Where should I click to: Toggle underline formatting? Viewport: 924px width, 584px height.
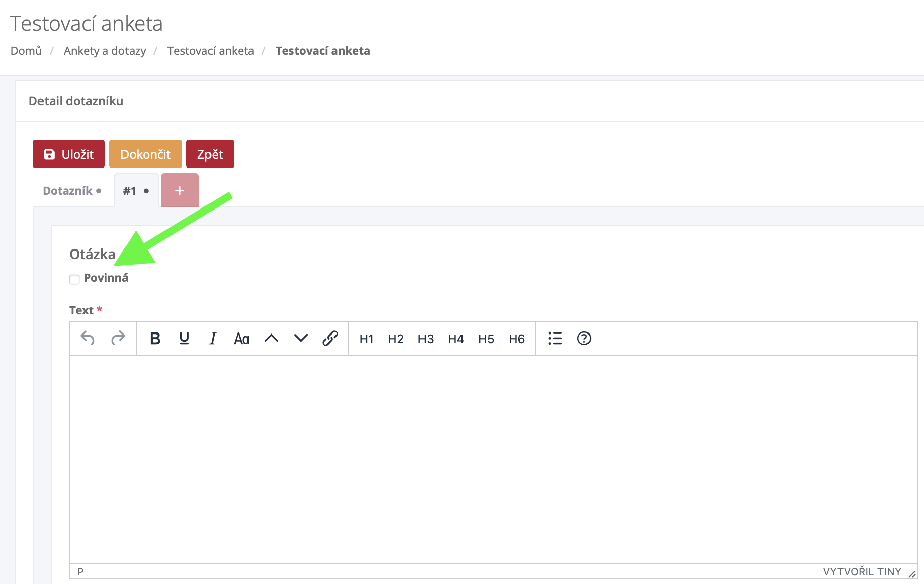tap(184, 338)
